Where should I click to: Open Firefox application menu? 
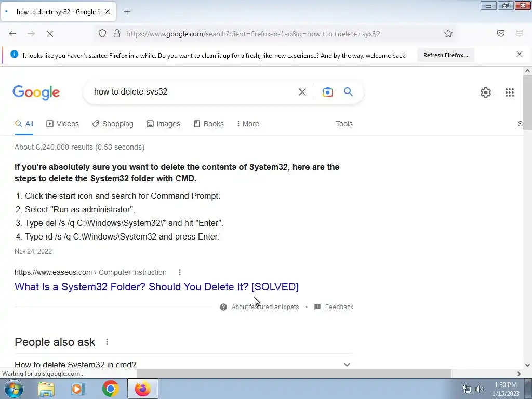pos(520,33)
